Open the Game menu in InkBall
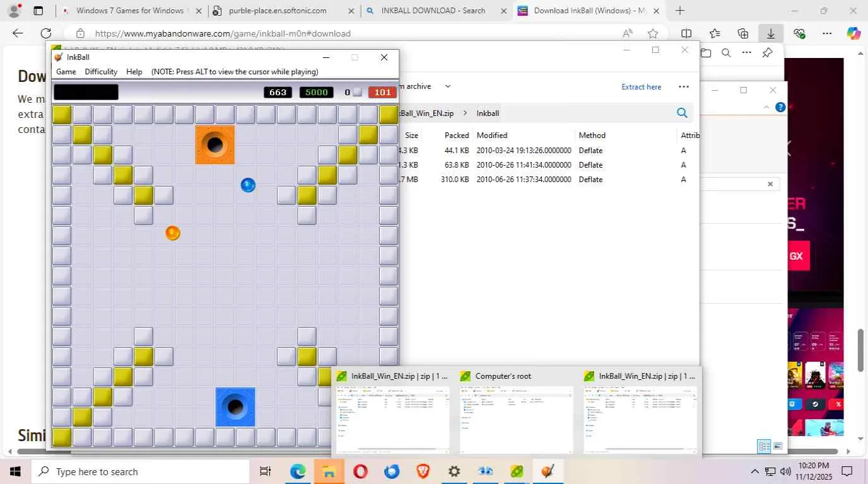Image resolution: width=868 pixels, height=484 pixels. [x=66, y=72]
